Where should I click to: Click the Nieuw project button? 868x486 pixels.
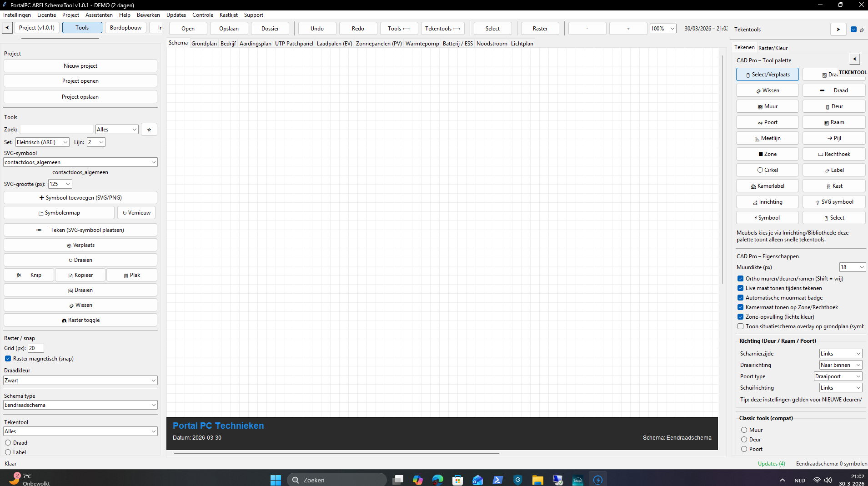point(80,66)
